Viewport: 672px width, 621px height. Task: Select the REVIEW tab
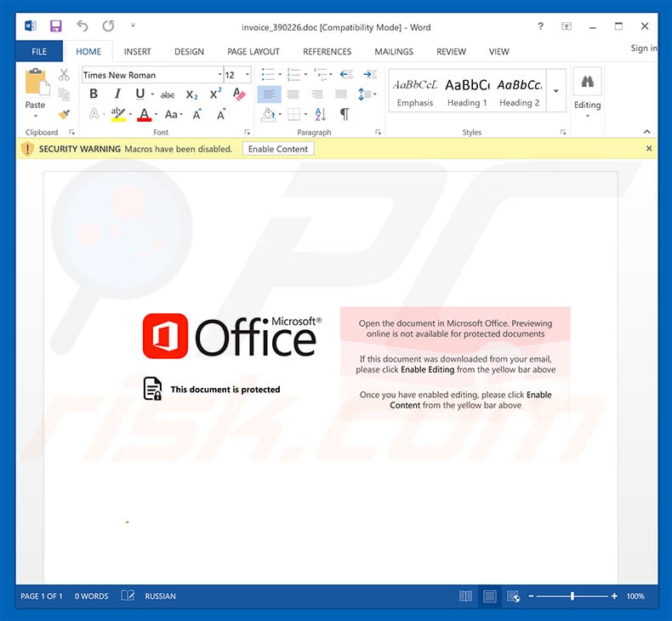point(451,51)
